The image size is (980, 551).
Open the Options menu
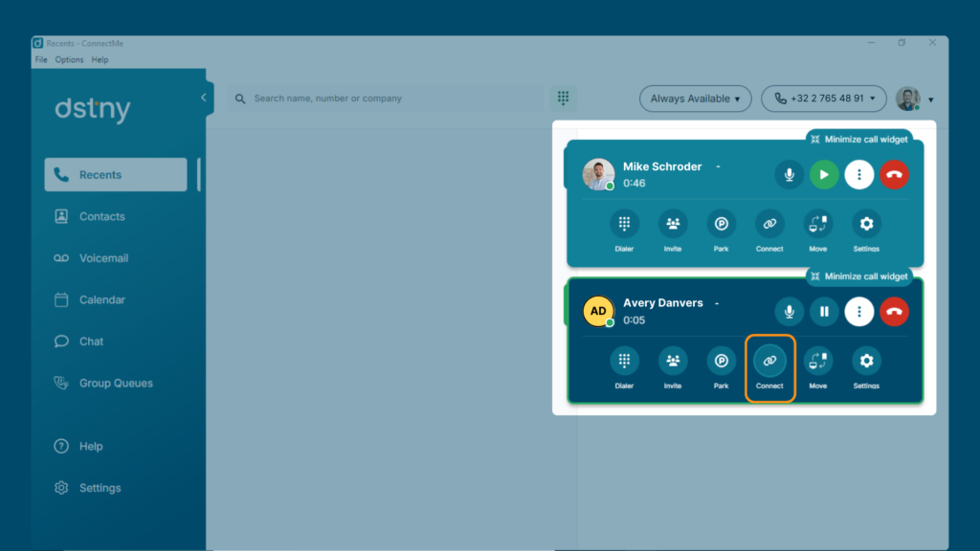pyautogui.click(x=69, y=60)
